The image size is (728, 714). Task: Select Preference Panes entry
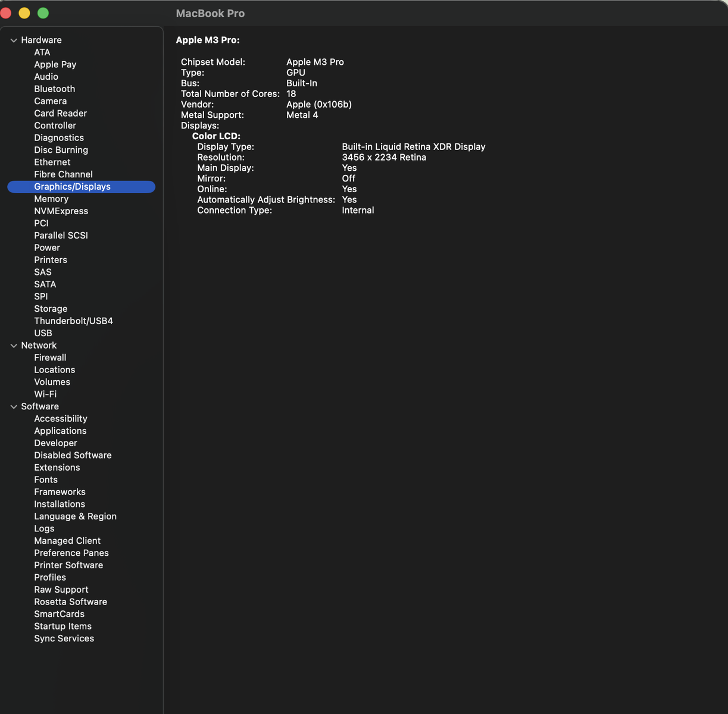[x=71, y=553]
